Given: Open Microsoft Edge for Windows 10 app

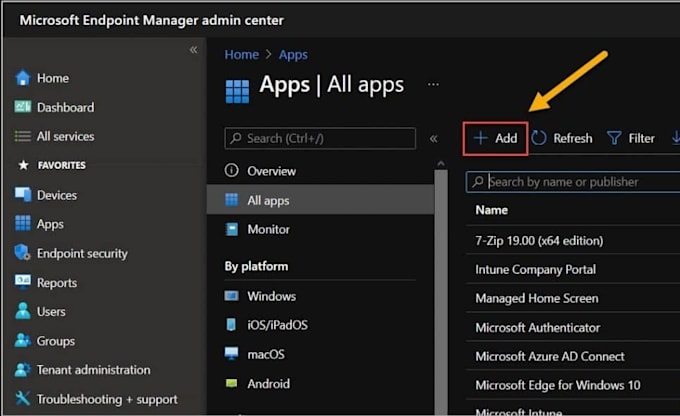Looking at the screenshot, I should coord(558,385).
